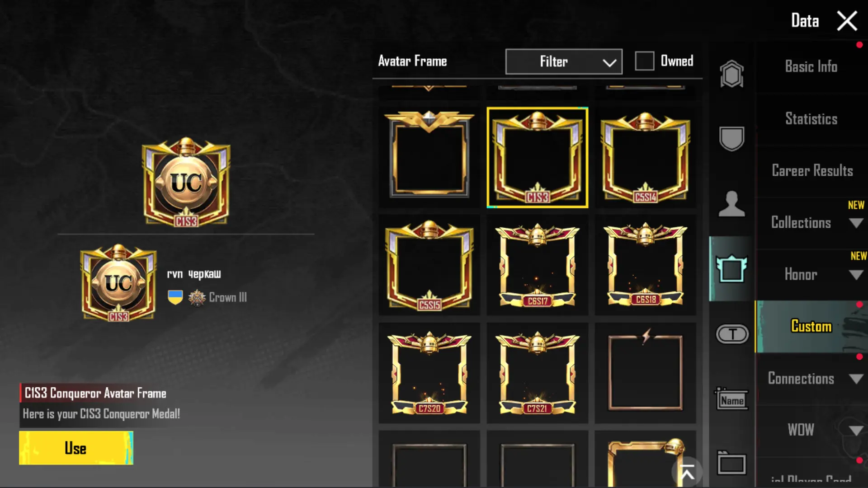This screenshot has height=488, width=868.
Task: Expand the Connections menu arrow
Action: coord(856,379)
